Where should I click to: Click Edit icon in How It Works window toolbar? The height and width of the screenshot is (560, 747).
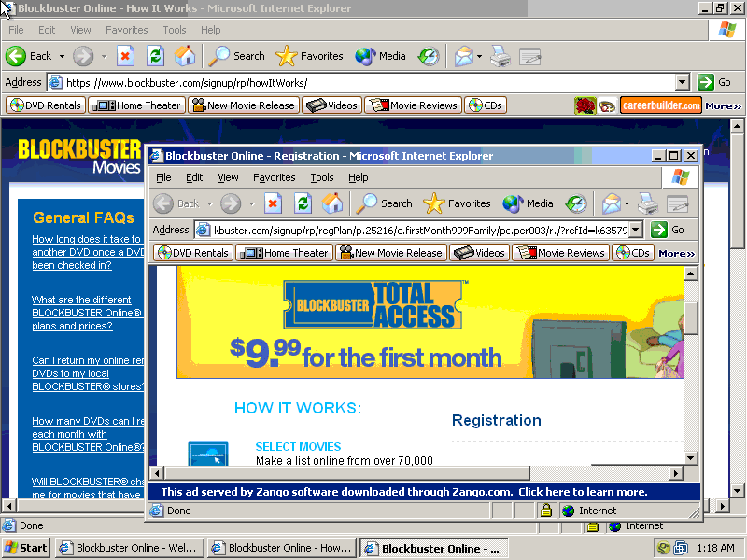(529, 56)
